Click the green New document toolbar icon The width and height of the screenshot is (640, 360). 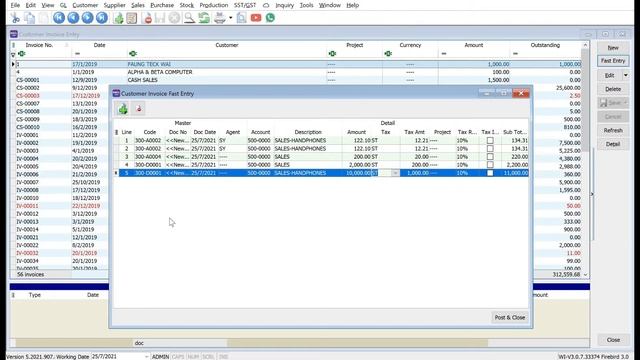(x=118, y=18)
